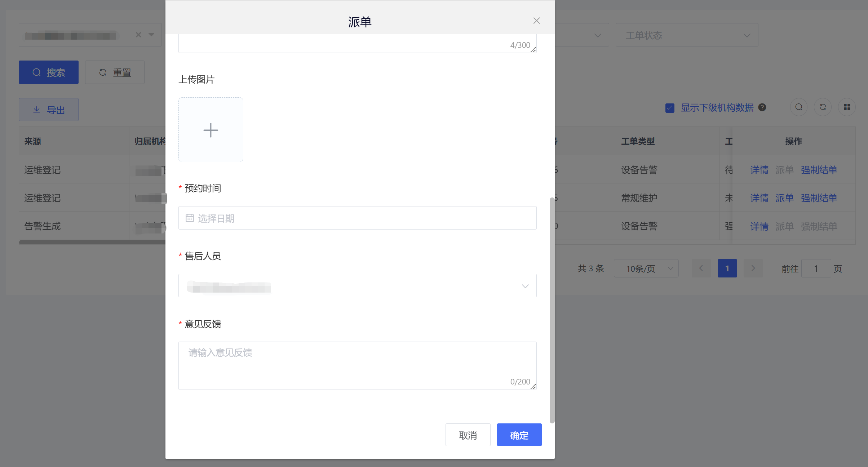Click 强制结单 in first table row
The height and width of the screenshot is (467, 868).
(x=819, y=170)
